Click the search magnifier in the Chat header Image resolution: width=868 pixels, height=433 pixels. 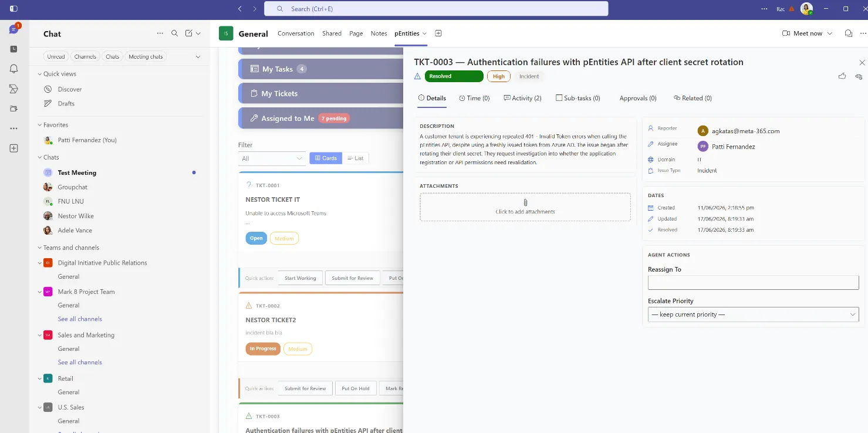174,33
